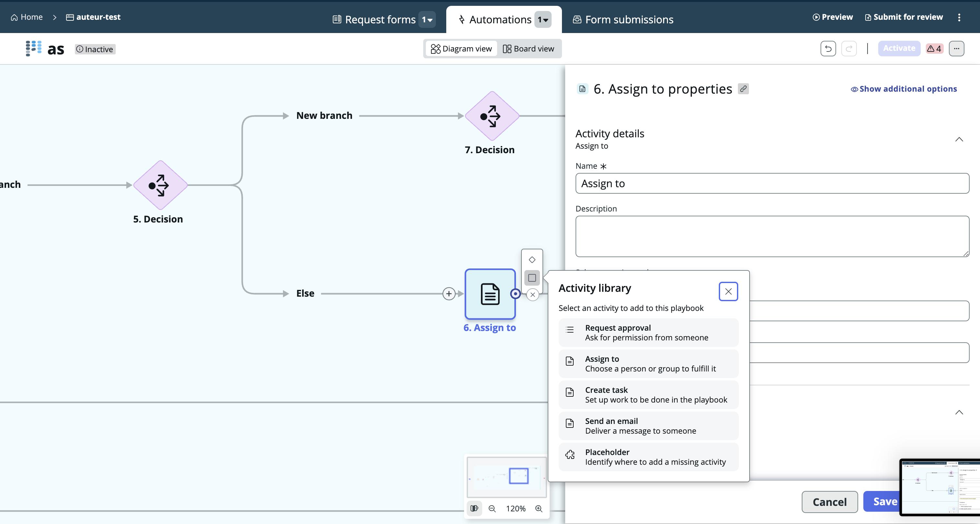Screen dimensions: 980x524
Task: Click the New branch label
Action: click(x=324, y=116)
